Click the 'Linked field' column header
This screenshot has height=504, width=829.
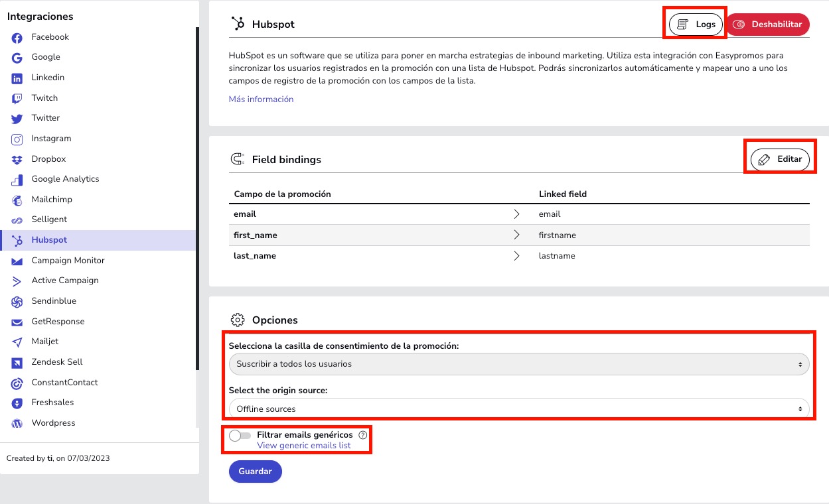point(563,194)
